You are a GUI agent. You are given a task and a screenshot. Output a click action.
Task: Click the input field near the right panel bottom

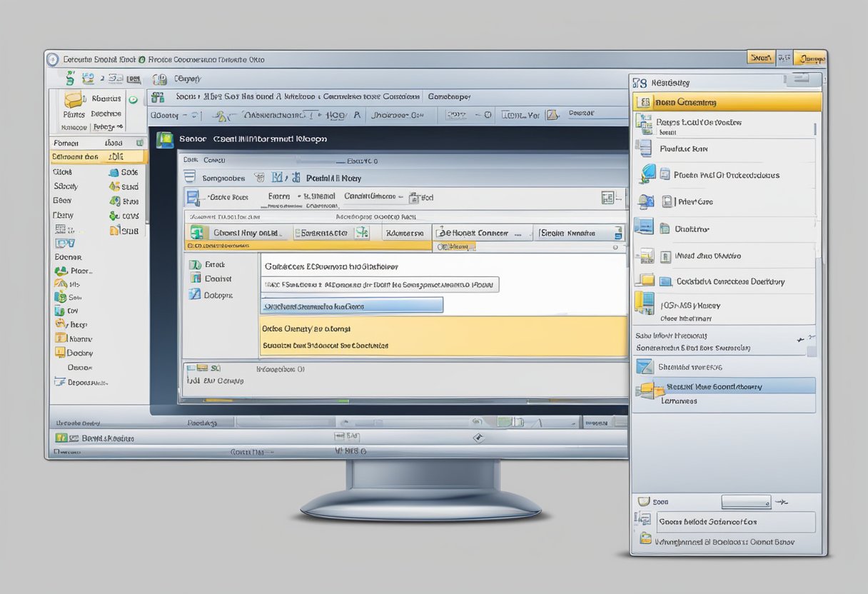[745, 501]
